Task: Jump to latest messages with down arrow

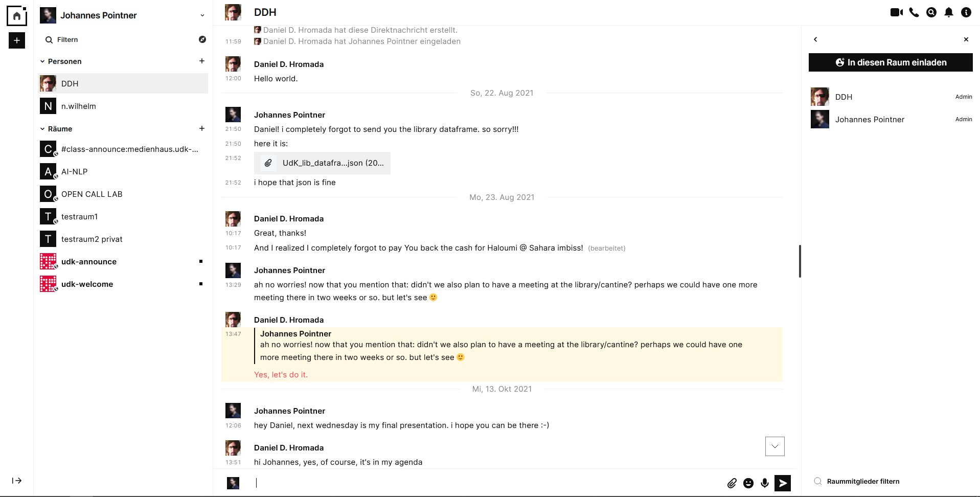Action: (775, 446)
